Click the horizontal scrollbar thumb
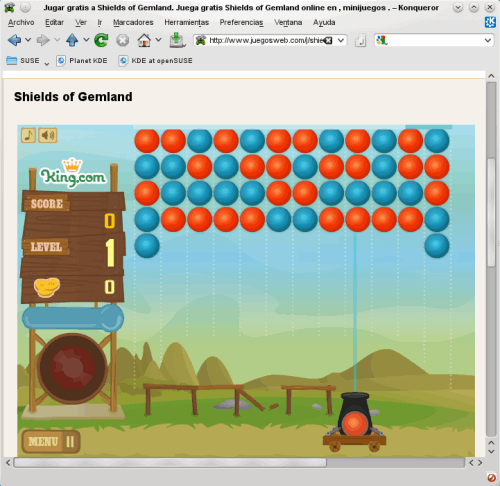This screenshot has height=486, width=500. tap(170, 462)
